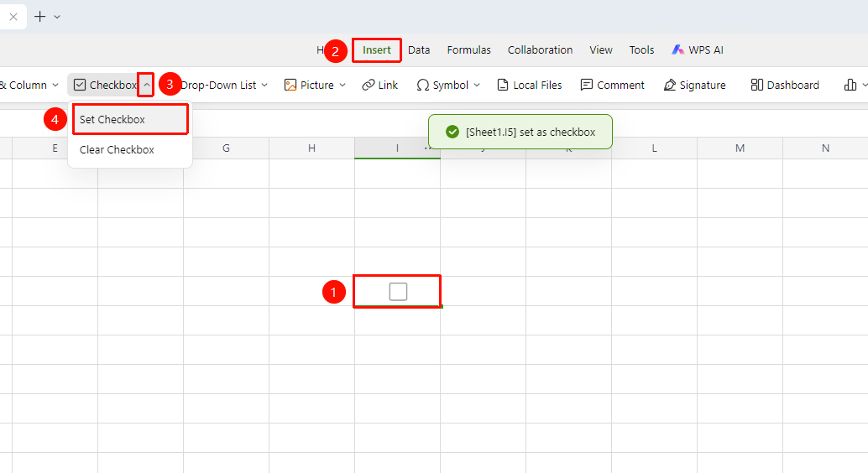Open the View tab
Image resolution: width=868 pixels, height=473 pixels.
[x=600, y=50]
